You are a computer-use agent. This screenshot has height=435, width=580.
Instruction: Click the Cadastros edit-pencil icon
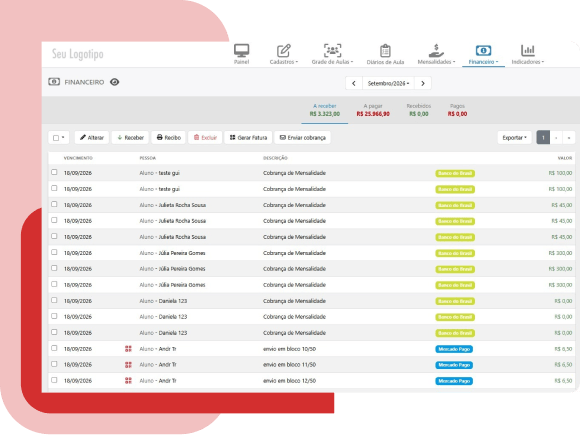point(284,51)
